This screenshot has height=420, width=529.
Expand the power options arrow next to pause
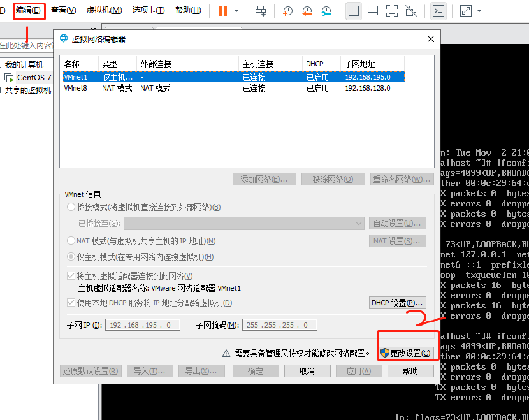pyautogui.click(x=236, y=11)
